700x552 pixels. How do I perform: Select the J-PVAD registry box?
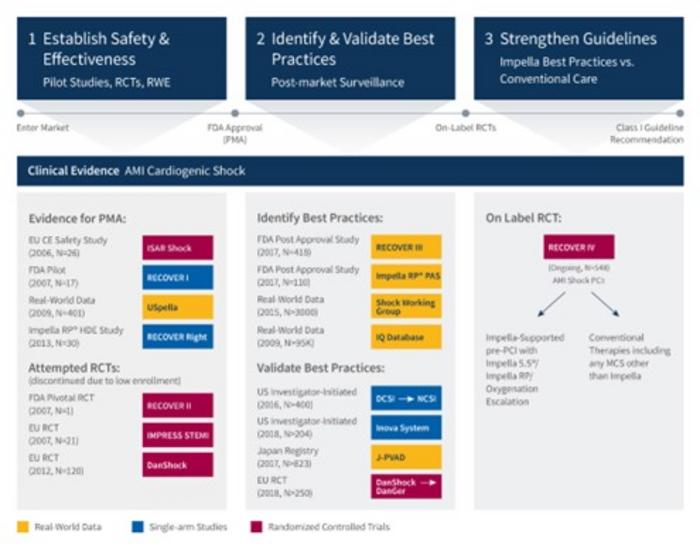pos(406,457)
